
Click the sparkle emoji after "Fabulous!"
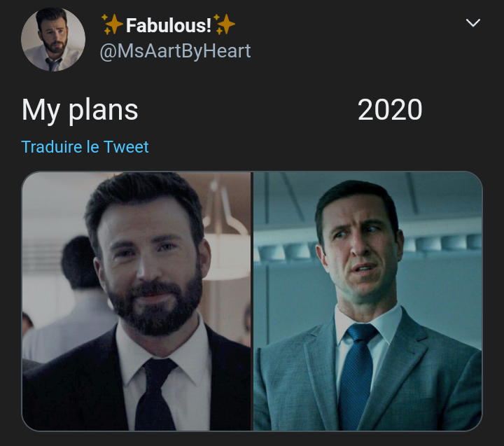click(x=225, y=25)
